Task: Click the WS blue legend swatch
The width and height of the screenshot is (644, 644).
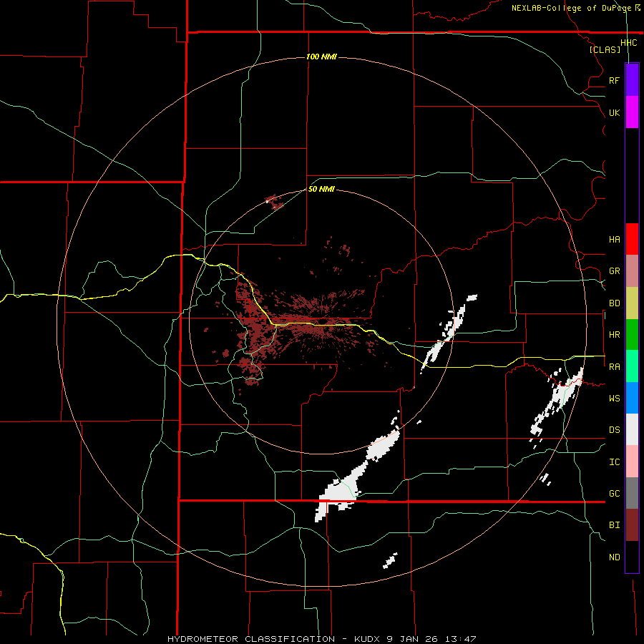Action: pyautogui.click(x=632, y=398)
